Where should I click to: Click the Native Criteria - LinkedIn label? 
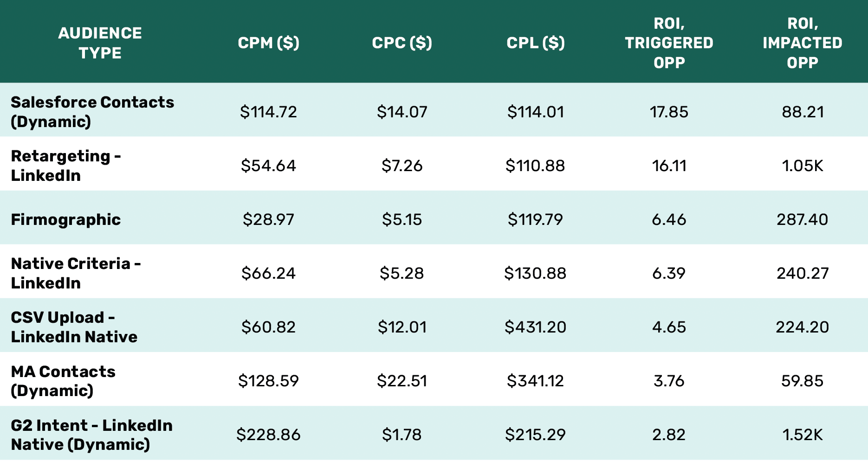pyautogui.click(x=76, y=273)
